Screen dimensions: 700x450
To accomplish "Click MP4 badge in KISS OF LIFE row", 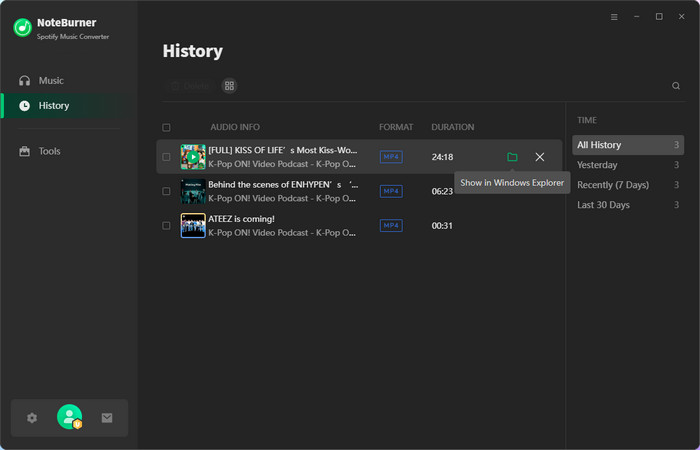I will point(391,157).
